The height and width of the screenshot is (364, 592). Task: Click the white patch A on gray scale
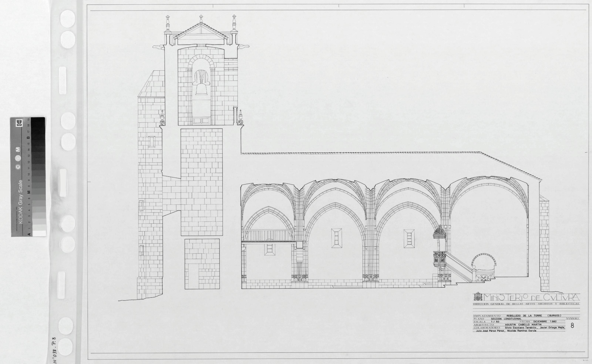(x=39, y=233)
